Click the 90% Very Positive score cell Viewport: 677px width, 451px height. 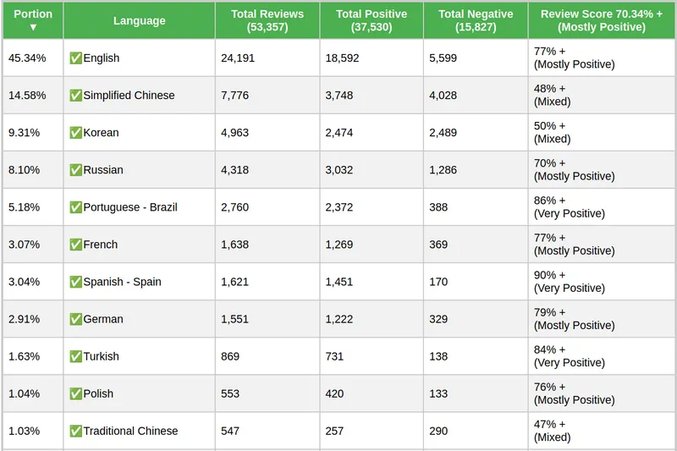pos(574,282)
